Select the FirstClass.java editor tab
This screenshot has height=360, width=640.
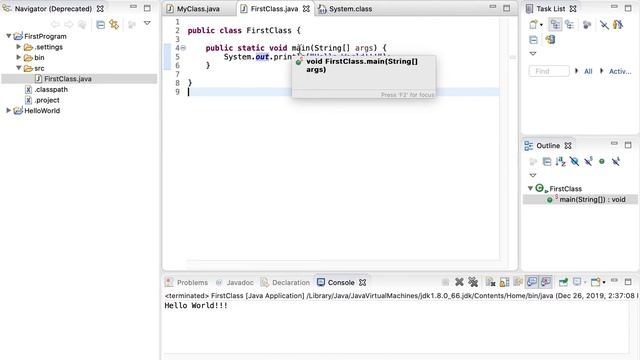click(274, 9)
